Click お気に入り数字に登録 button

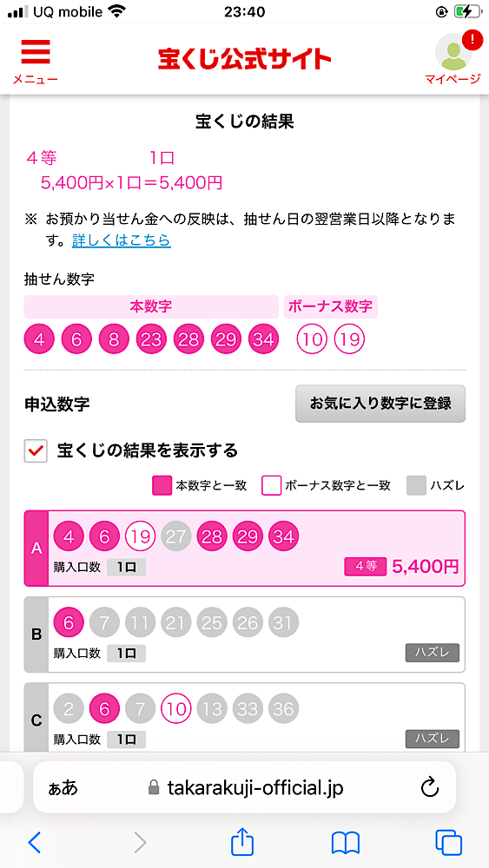pos(380,404)
